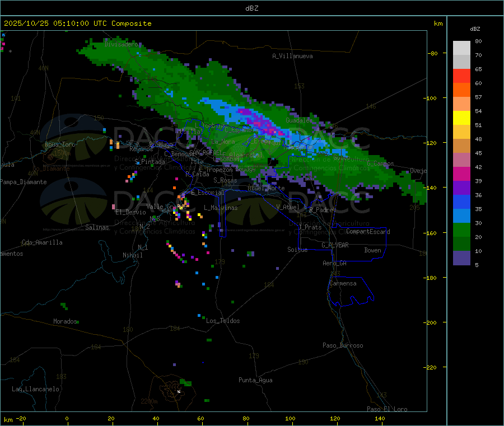
Task: Click the S_Rosas map label
Action: click(x=225, y=180)
